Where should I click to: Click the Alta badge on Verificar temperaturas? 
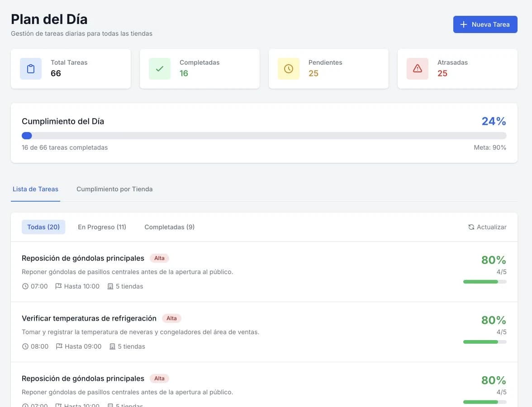tap(171, 318)
